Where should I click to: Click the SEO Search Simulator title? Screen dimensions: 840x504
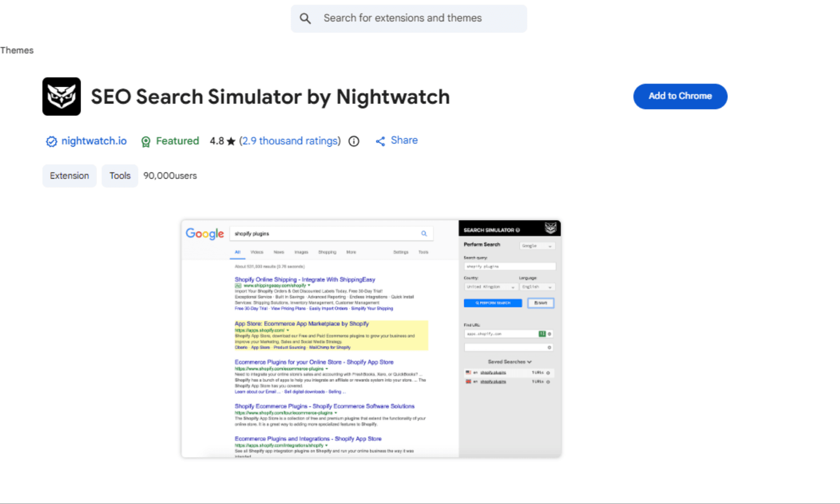[270, 97]
